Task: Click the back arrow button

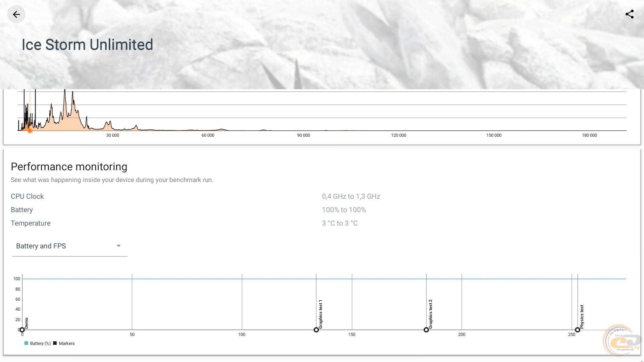Action: [16, 14]
